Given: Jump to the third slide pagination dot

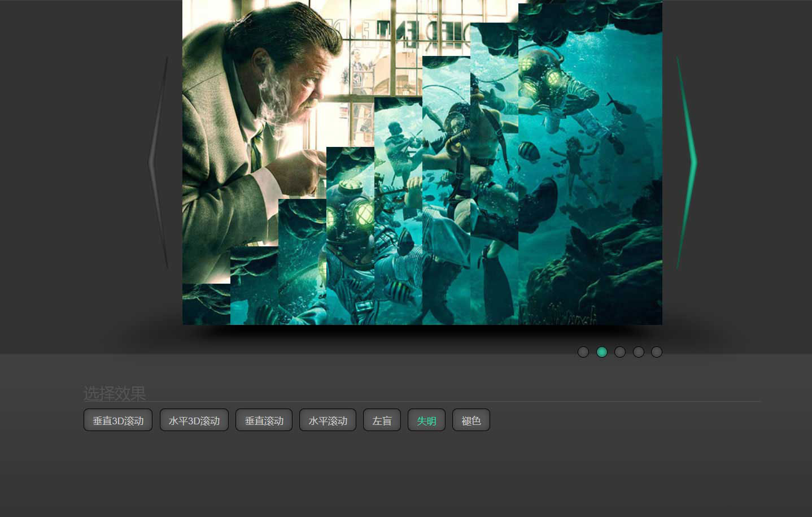Looking at the screenshot, I should [620, 352].
